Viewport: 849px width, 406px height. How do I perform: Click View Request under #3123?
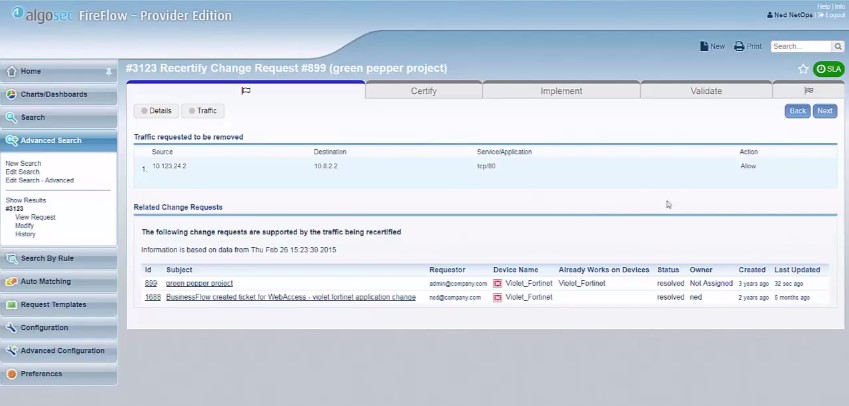[x=35, y=217]
